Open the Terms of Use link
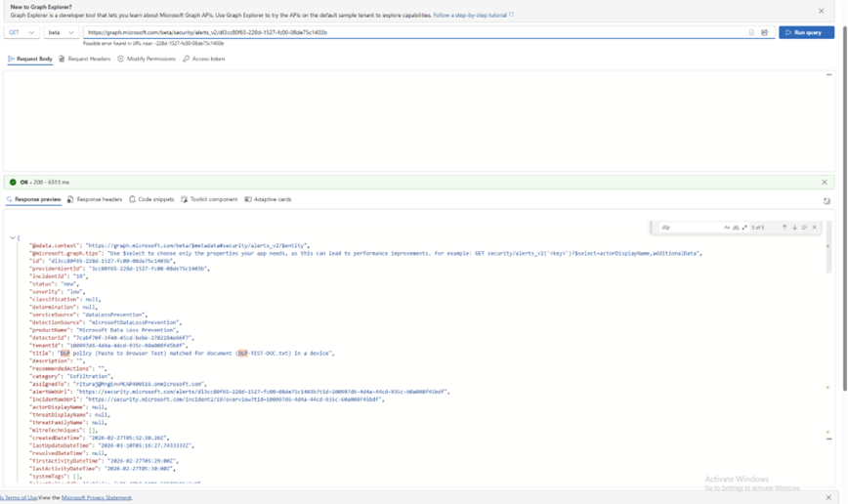This screenshot has width=848, height=504. [x=19, y=497]
